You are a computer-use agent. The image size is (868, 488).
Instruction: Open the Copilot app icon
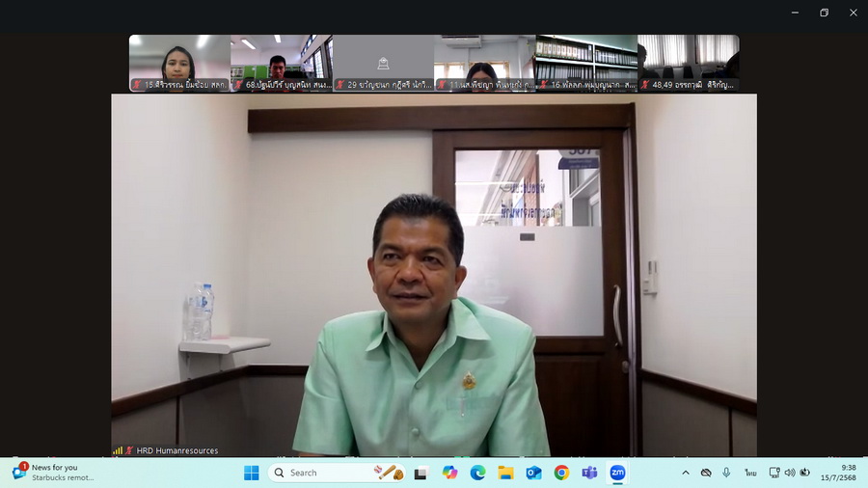point(449,473)
